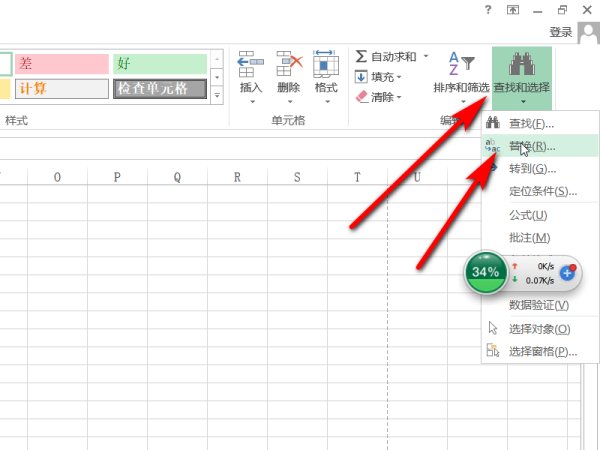Open the Delete button dropdown arrow
This screenshot has height=450, width=600.
click(290, 102)
